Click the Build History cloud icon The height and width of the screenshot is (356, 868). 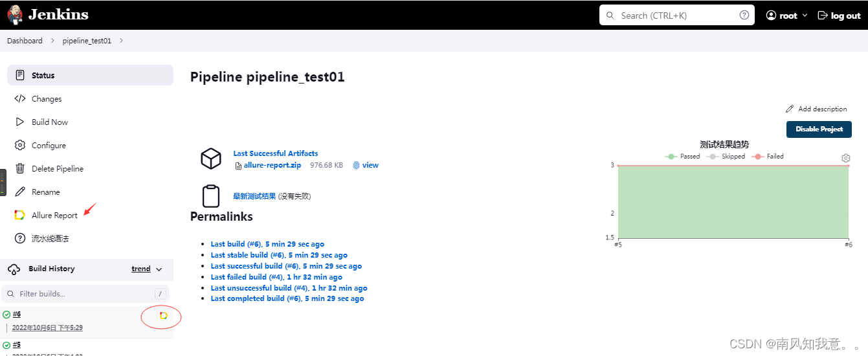click(x=14, y=269)
